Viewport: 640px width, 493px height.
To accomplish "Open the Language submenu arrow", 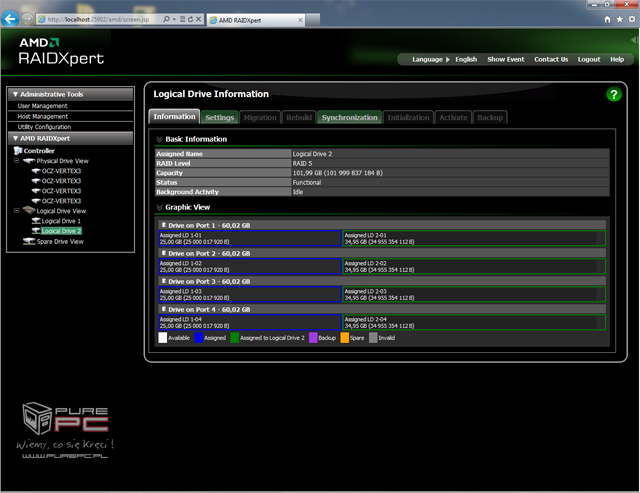I will pos(448,60).
